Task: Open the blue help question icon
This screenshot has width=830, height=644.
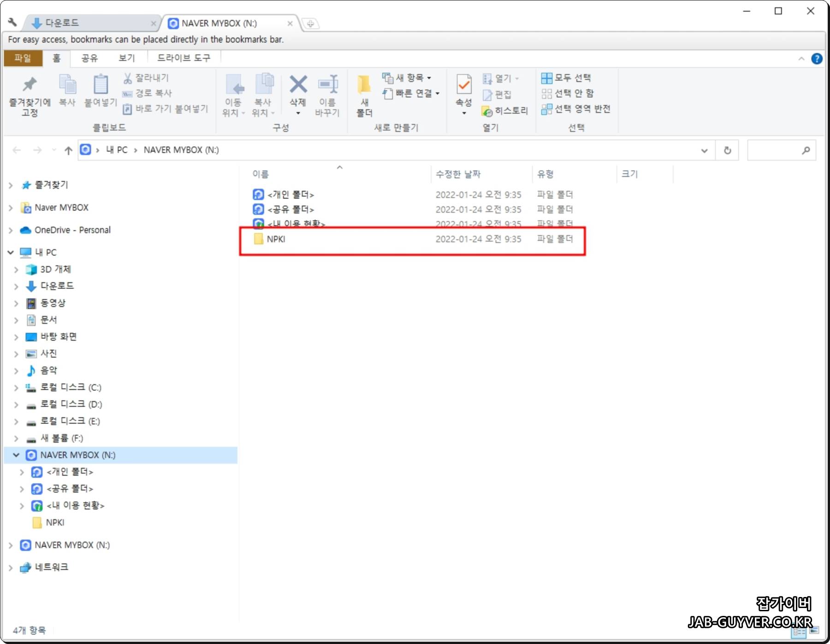Action: coord(817,59)
